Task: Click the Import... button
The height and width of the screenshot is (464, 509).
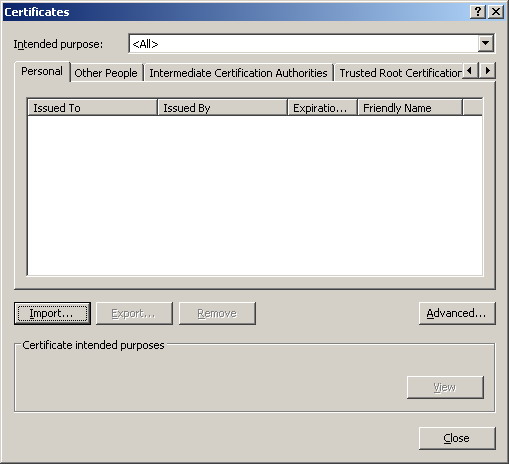Action: pos(52,313)
